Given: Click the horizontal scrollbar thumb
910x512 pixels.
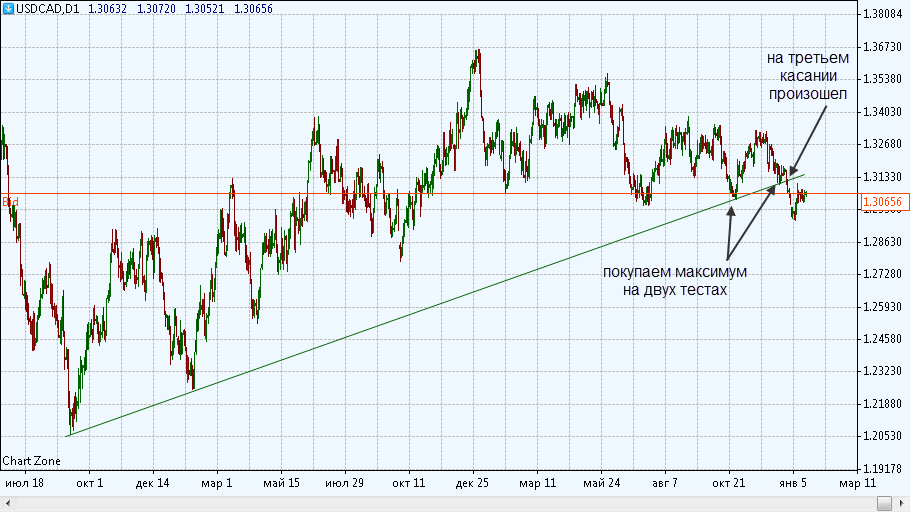Looking at the screenshot, I should coord(884,503).
